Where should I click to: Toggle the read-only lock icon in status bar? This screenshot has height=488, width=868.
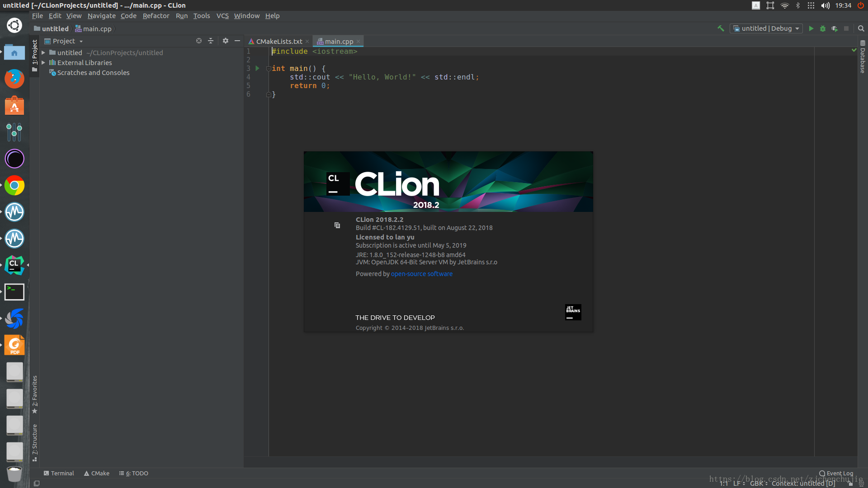[850, 483]
